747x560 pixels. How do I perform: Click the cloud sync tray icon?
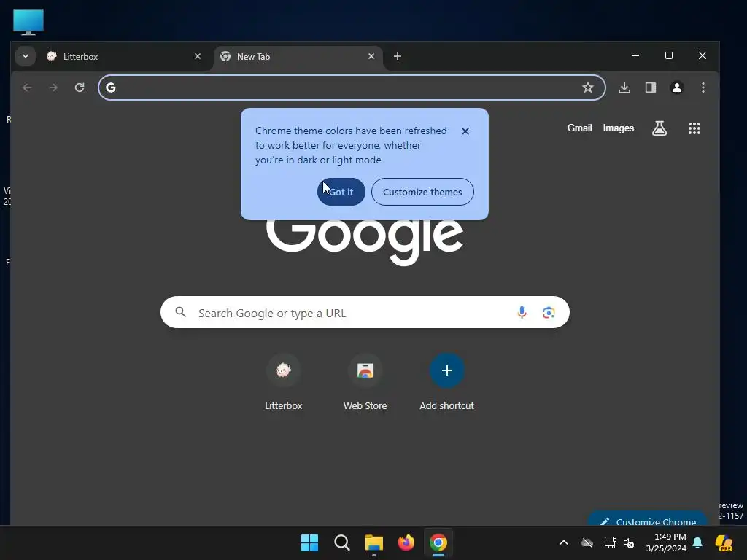(x=587, y=542)
